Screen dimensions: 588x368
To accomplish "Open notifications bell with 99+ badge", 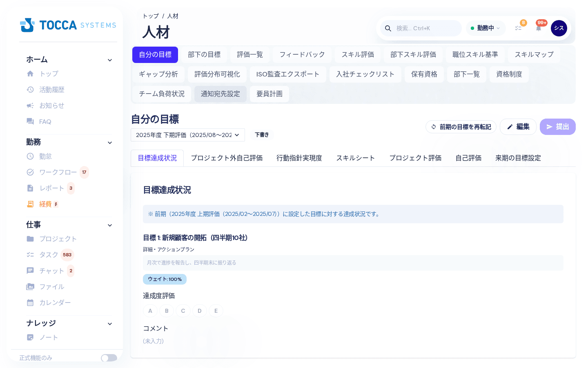I will click(x=539, y=28).
